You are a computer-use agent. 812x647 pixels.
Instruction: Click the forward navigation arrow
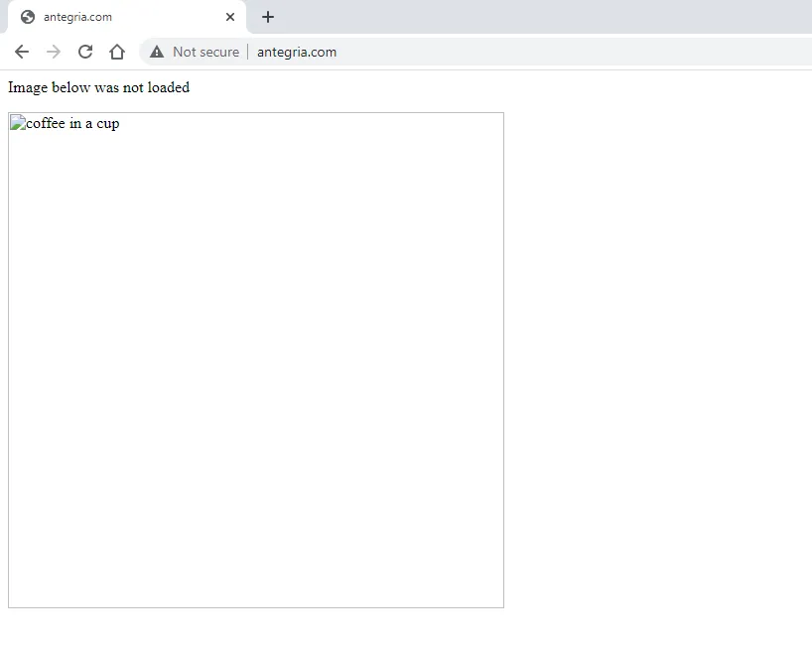(54, 52)
